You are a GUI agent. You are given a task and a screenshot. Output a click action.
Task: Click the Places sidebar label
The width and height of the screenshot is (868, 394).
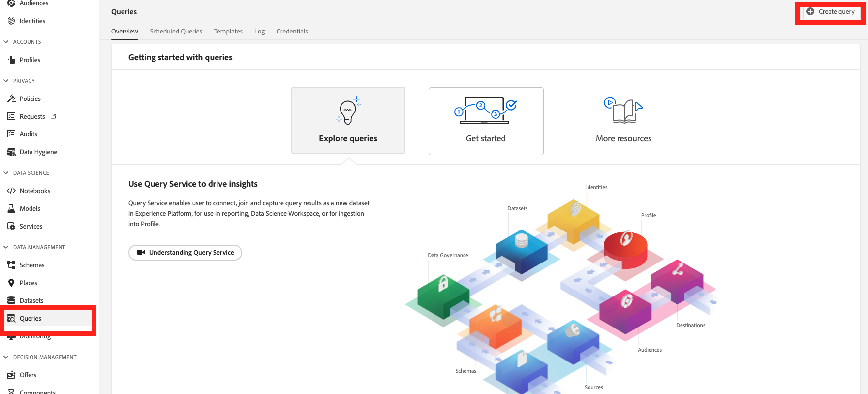(29, 283)
